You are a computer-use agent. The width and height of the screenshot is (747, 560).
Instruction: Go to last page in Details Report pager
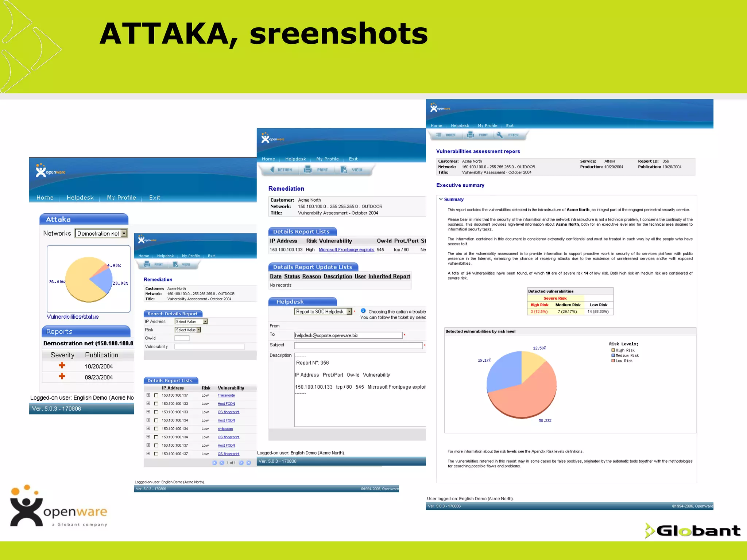248,463
